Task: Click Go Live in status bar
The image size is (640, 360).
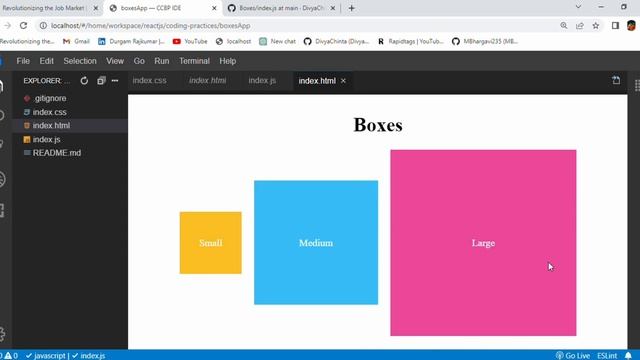Action: click(x=573, y=356)
